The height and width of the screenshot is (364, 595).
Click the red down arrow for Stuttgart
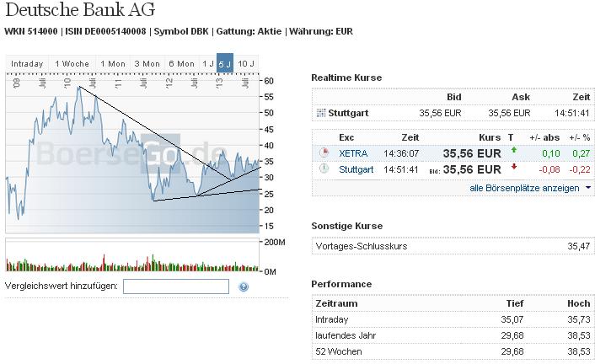512,168
